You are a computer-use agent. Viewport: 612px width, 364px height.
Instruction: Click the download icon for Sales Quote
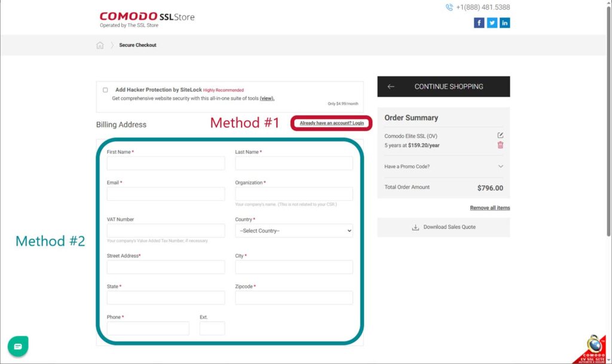(x=415, y=227)
